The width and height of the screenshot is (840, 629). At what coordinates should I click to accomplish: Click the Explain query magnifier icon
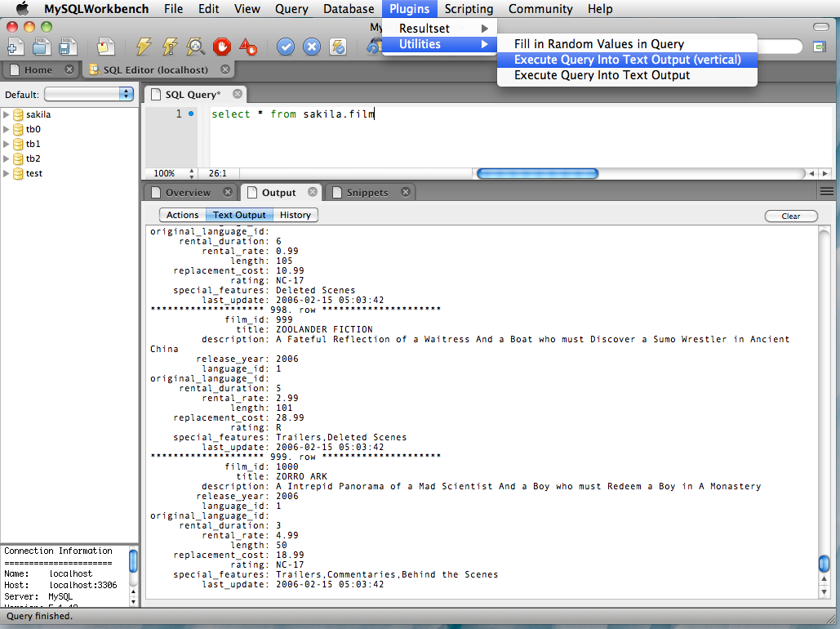[x=196, y=47]
